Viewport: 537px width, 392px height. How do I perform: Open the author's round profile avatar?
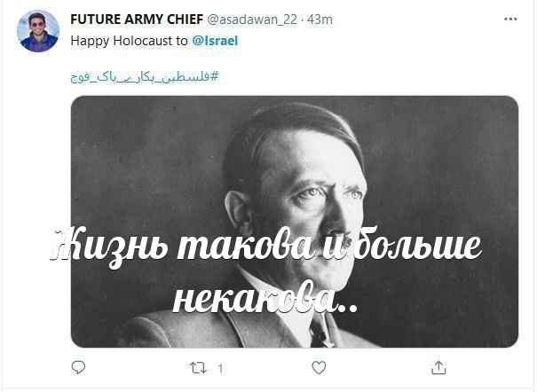point(38,31)
